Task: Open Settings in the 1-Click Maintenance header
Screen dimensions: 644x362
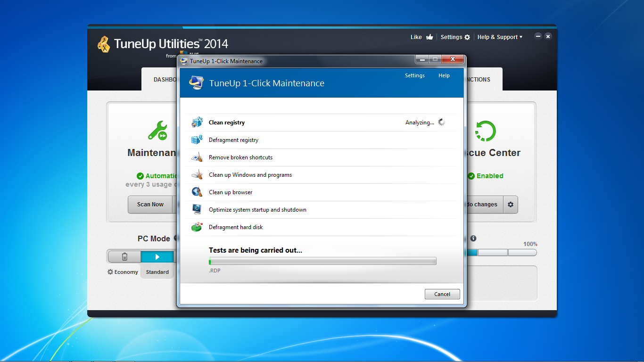Action: [x=415, y=75]
